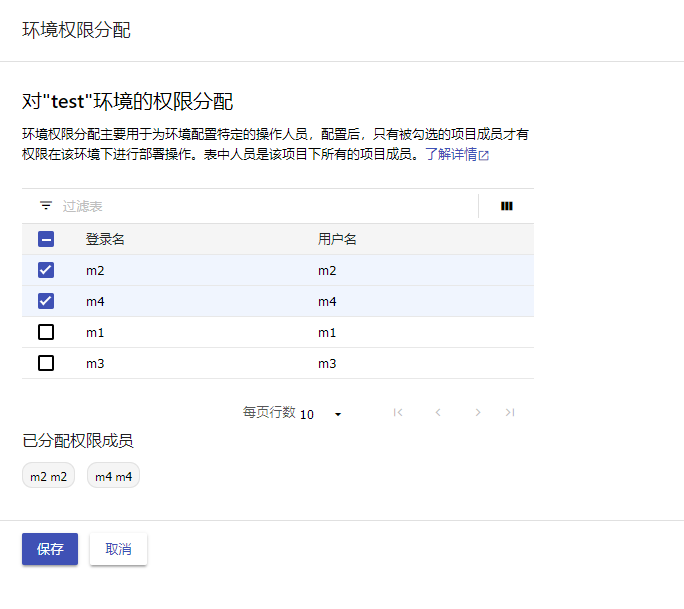
Task: Check the m1 row checkbox
Action: pyautogui.click(x=46, y=332)
